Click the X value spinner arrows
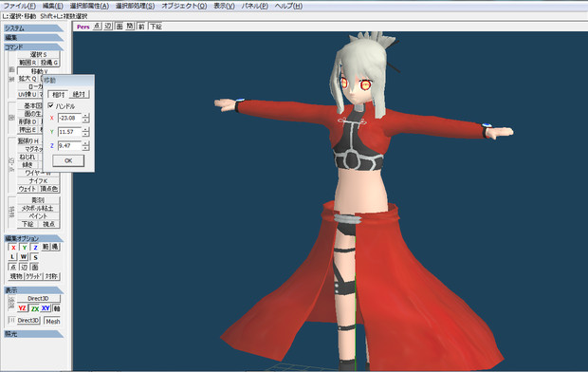588x372 pixels. 86,118
